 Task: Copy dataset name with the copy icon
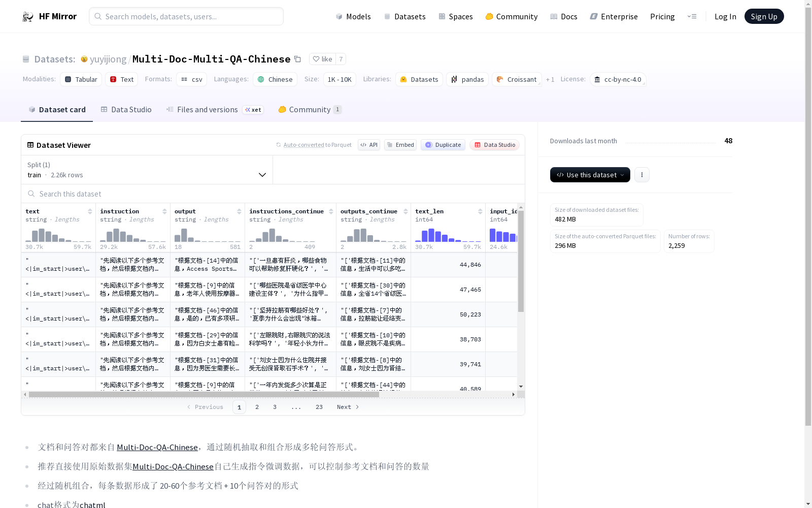coord(298,59)
